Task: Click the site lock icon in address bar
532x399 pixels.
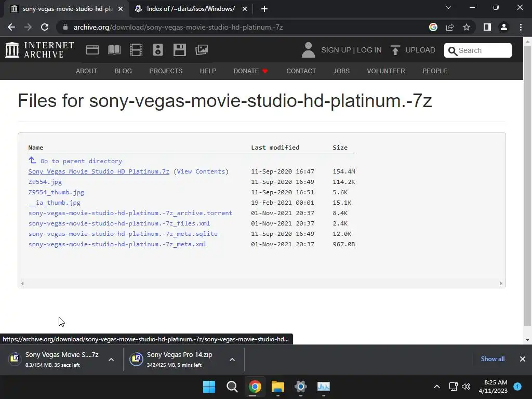Action: point(65,27)
